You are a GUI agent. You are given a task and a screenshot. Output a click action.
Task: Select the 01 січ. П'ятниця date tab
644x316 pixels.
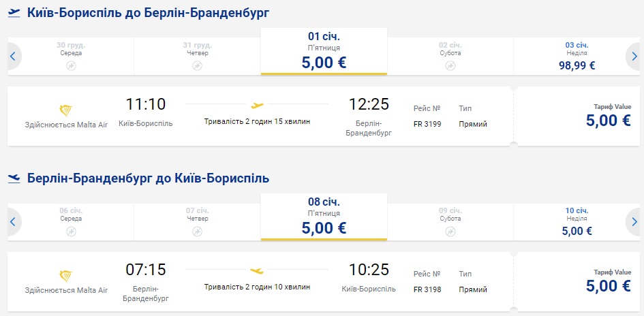click(x=324, y=52)
